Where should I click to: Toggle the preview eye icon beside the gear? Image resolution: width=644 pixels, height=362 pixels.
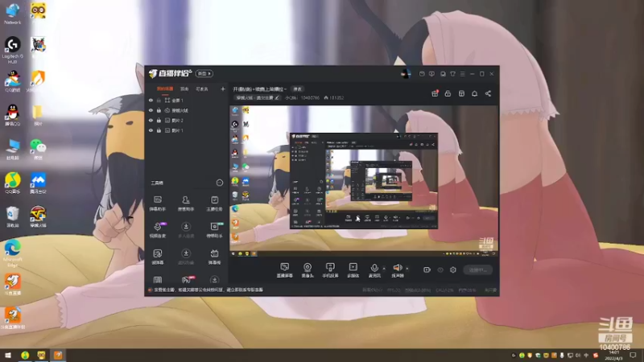click(x=440, y=270)
